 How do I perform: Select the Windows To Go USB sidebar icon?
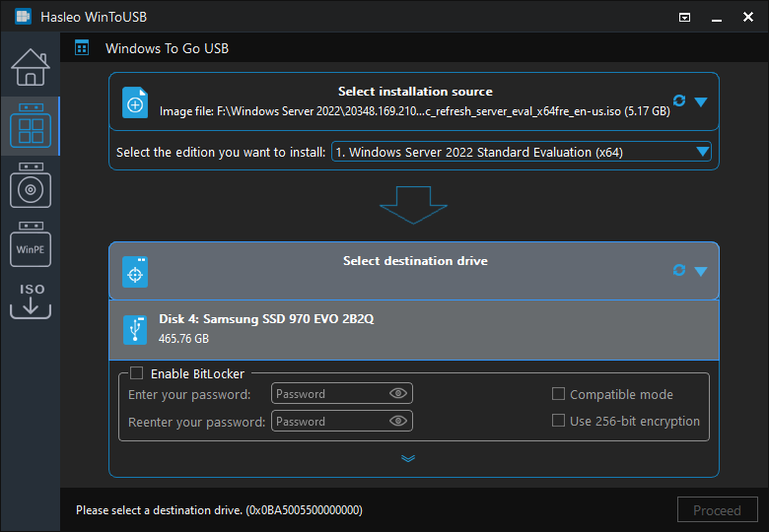tap(30, 126)
